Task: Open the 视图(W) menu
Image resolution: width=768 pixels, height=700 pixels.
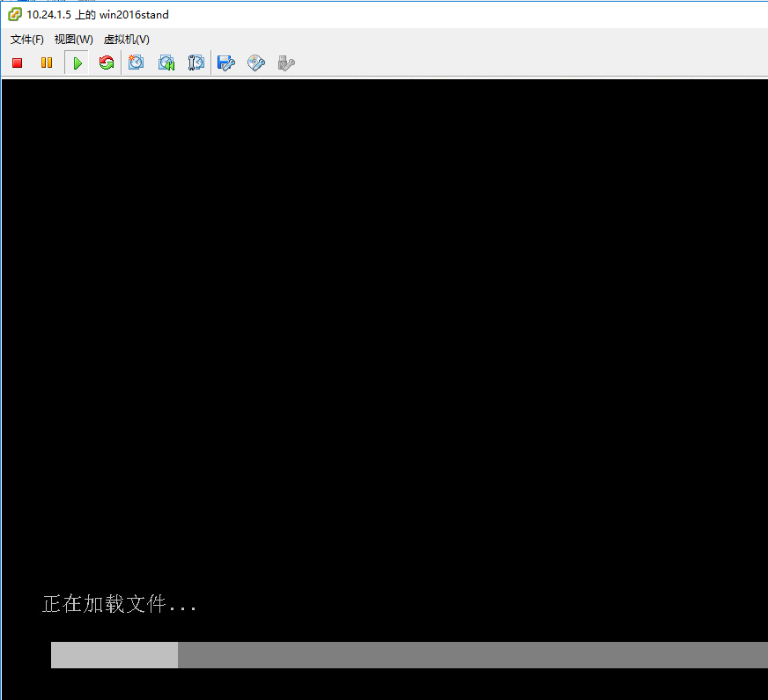Action: (x=73, y=39)
